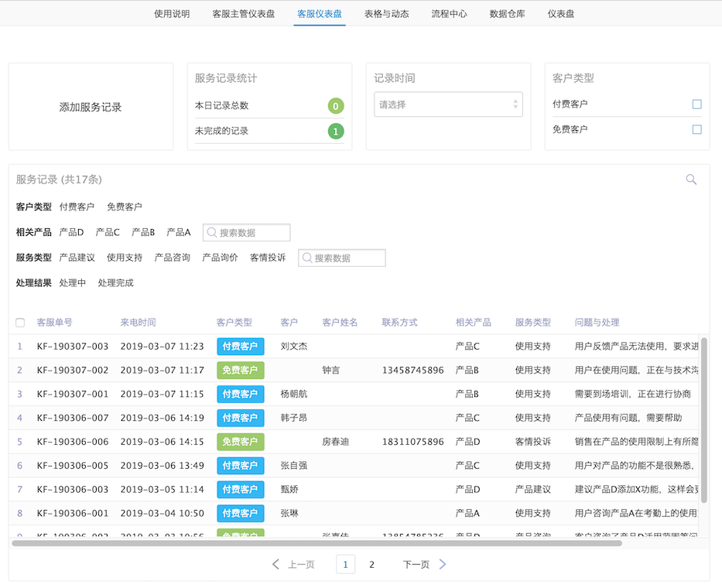The height and width of the screenshot is (588, 722).
Task: Open the 流程中心 tab
Action: pyautogui.click(x=449, y=14)
